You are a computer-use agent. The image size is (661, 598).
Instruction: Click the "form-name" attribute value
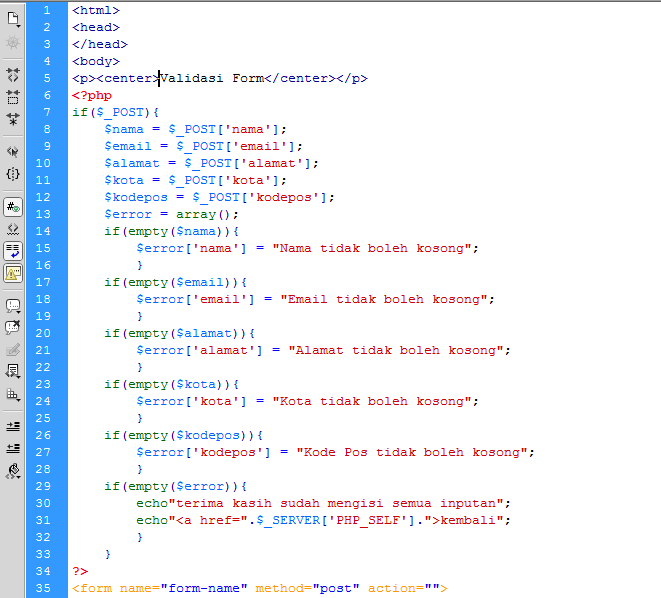tap(204, 588)
